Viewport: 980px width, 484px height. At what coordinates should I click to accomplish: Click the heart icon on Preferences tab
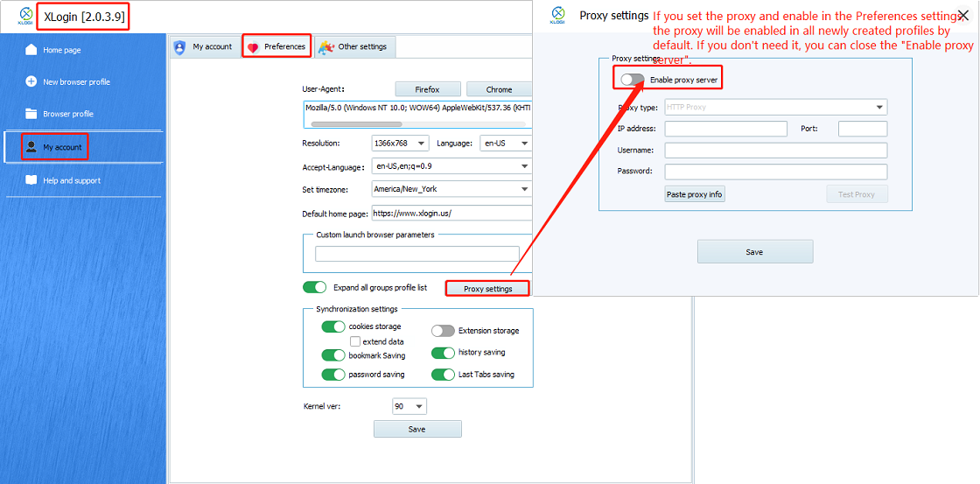[253, 47]
